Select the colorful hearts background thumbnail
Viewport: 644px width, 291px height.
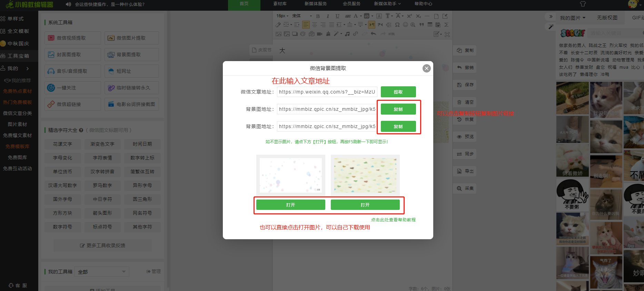[365, 175]
